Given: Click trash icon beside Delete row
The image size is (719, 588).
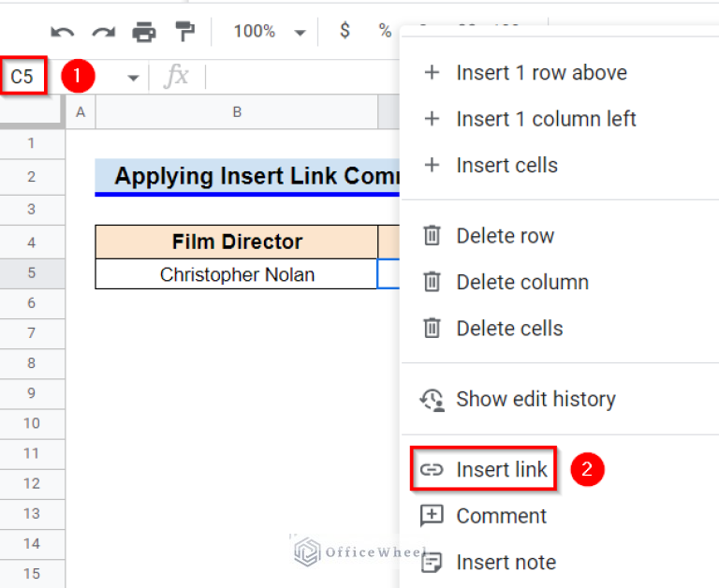Looking at the screenshot, I should (432, 236).
